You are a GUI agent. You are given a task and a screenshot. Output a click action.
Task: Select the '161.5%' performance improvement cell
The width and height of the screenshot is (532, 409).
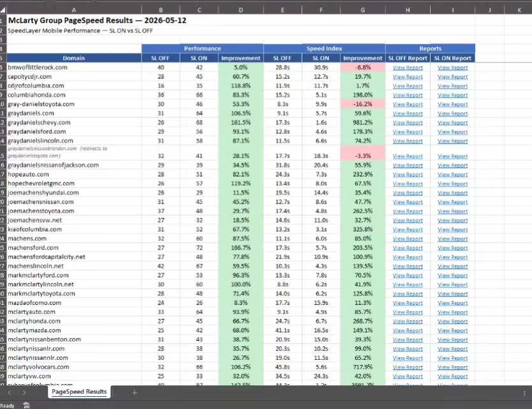coord(240,123)
